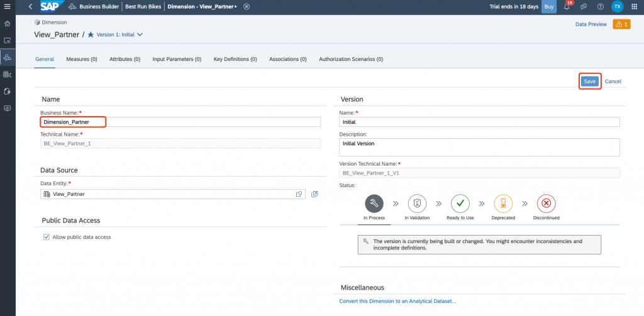Click the Cancel button
Screen dimensions: 644x316
(613, 81)
